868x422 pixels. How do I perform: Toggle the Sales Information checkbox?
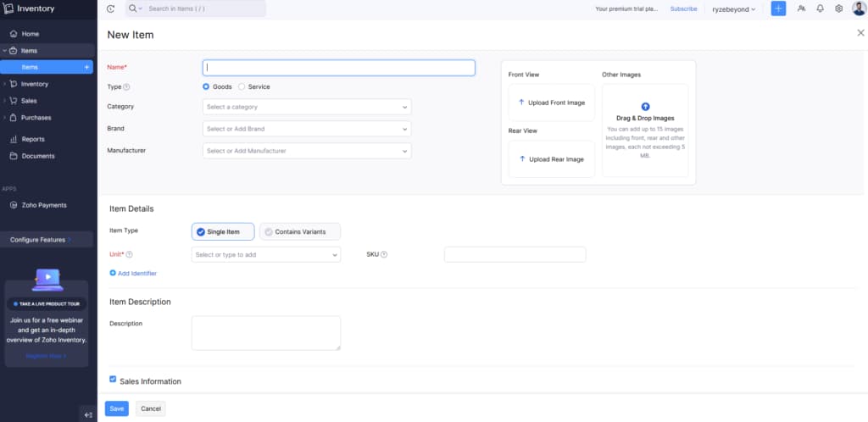point(113,380)
